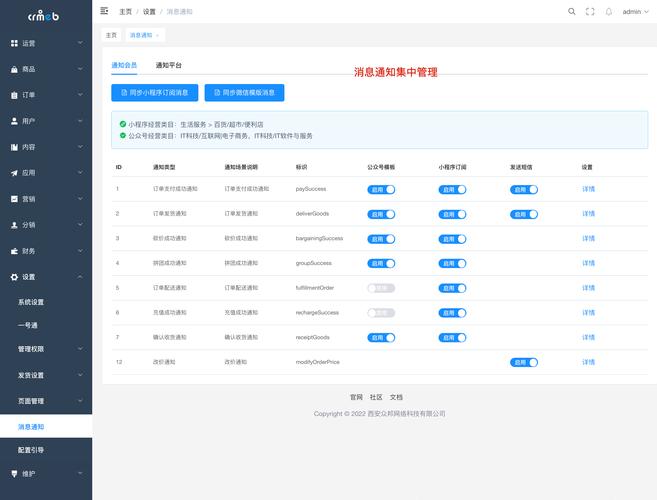Viewport: 657px width, 500px height.
Task: Enter fullscreen with the expand icon
Action: [x=590, y=12]
